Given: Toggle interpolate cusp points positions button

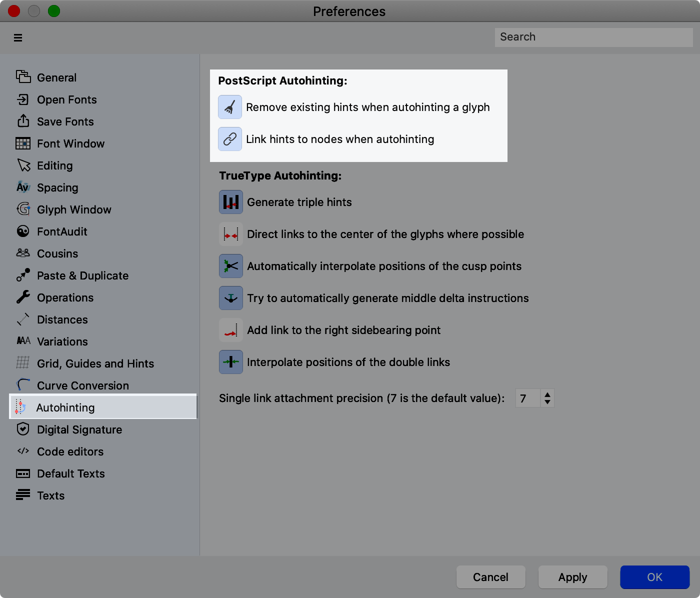Looking at the screenshot, I should [231, 266].
